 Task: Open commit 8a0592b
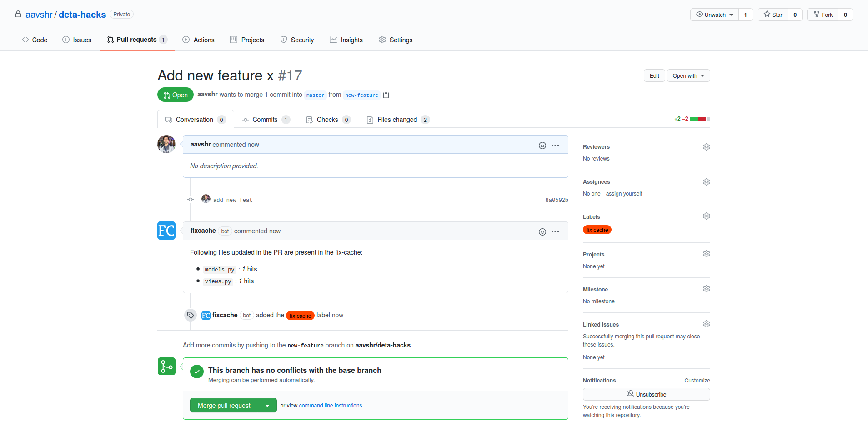tap(557, 200)
